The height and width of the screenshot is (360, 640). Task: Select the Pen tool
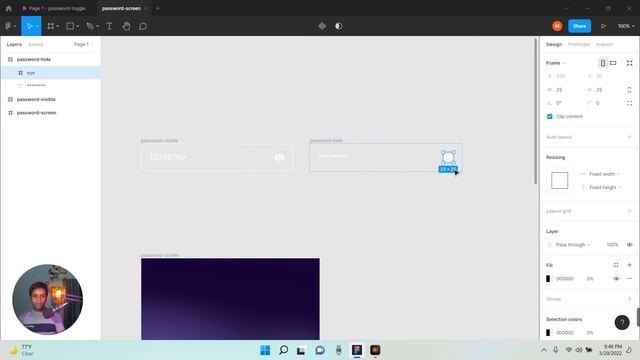(x=90, y=26)
